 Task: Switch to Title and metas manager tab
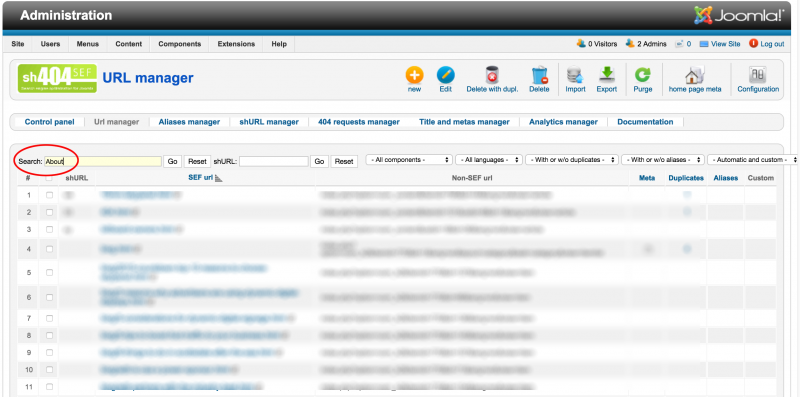(464, 122)
